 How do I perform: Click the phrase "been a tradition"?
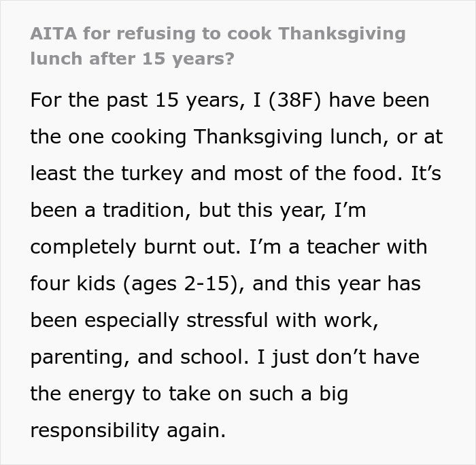coord(107,211)
